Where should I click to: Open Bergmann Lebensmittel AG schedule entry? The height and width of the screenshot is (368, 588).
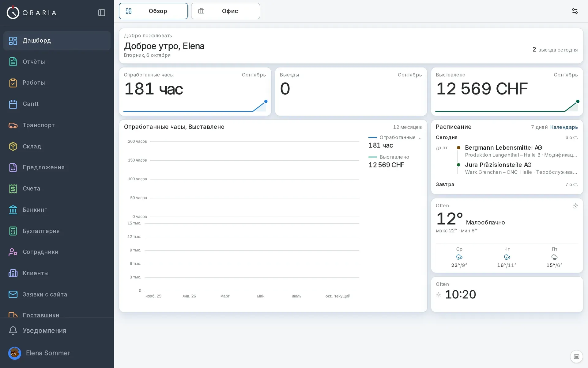pos(517,151)
